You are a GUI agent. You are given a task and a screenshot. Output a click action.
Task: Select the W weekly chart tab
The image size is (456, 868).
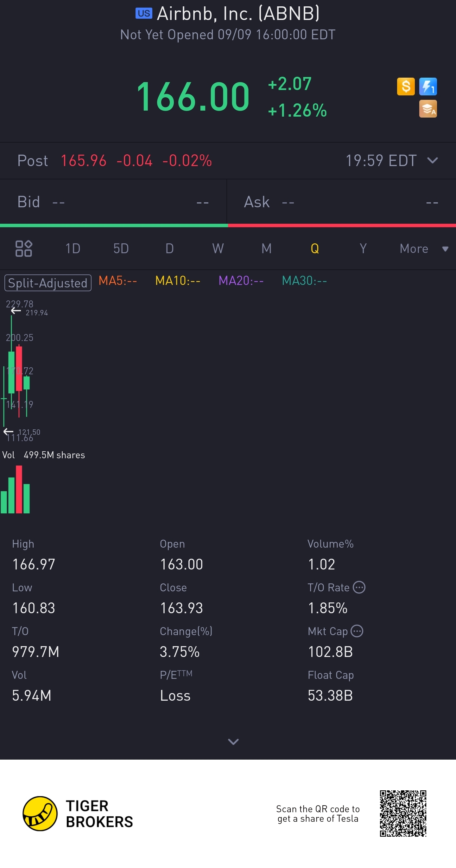[218, 249]
